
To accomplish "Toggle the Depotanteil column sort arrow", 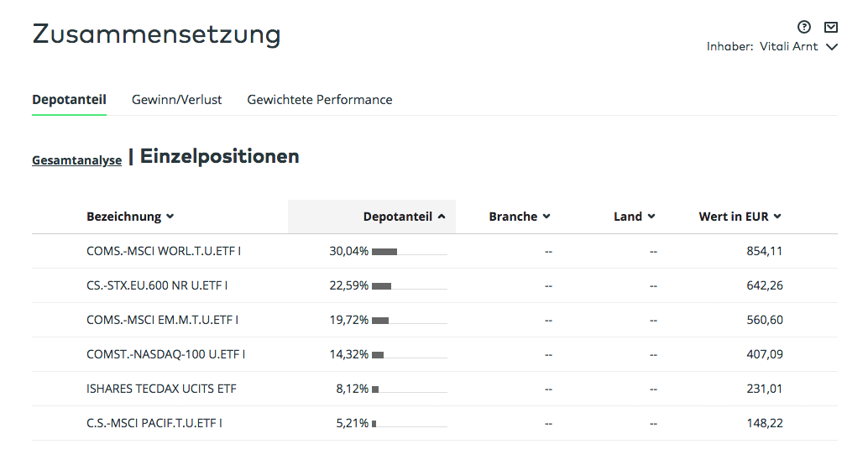I will pyautogui.click(x=442, y=217).
